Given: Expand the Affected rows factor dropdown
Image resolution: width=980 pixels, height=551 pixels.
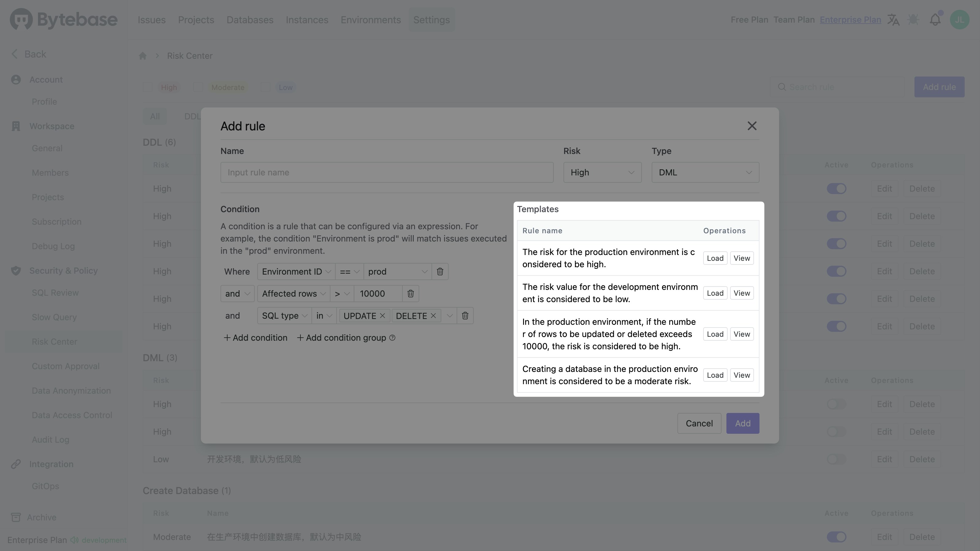Looking at the screenshot, I should [x=293, y=294].
